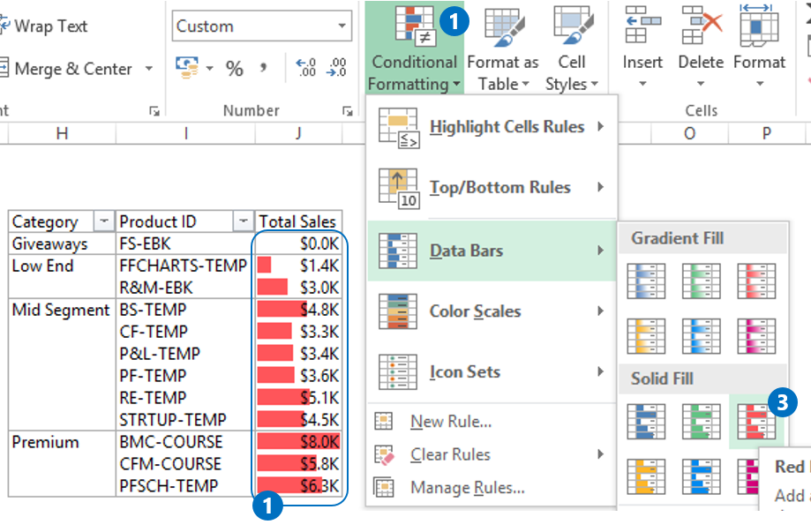The width and height of the screenshot is (811, 532).
Task: Open Cell Styles gallery
Action: 572,48
